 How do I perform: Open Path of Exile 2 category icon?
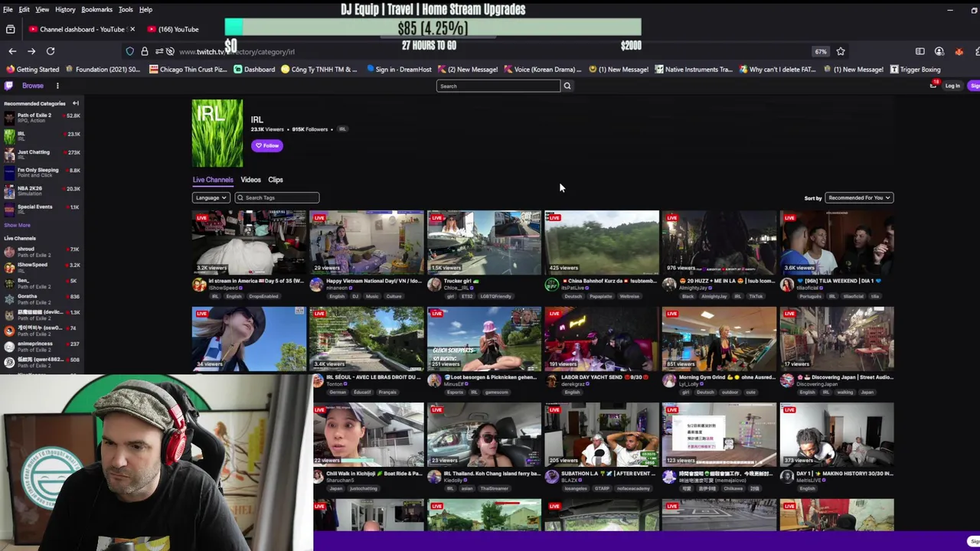point(9,118)
